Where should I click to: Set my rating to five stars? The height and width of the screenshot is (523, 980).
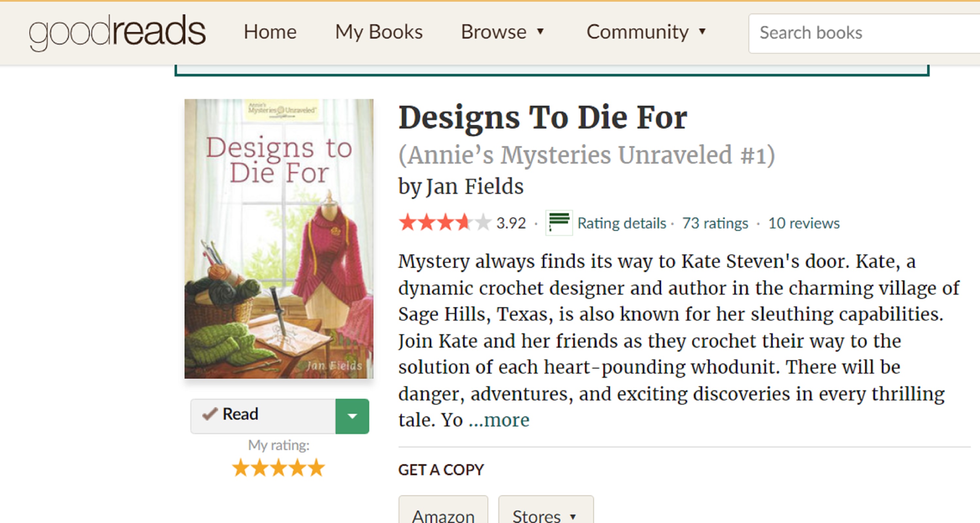click(x=317, y=467)
